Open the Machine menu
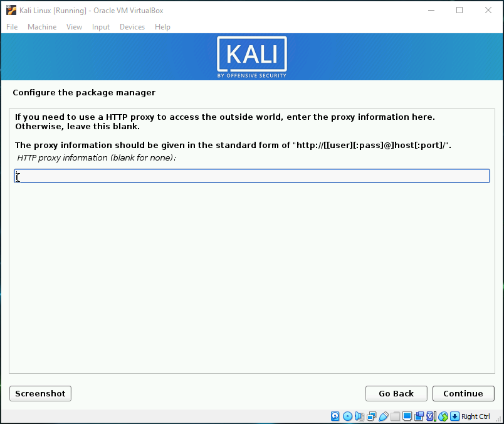This screenshot has width=504, height=424. 42,27
